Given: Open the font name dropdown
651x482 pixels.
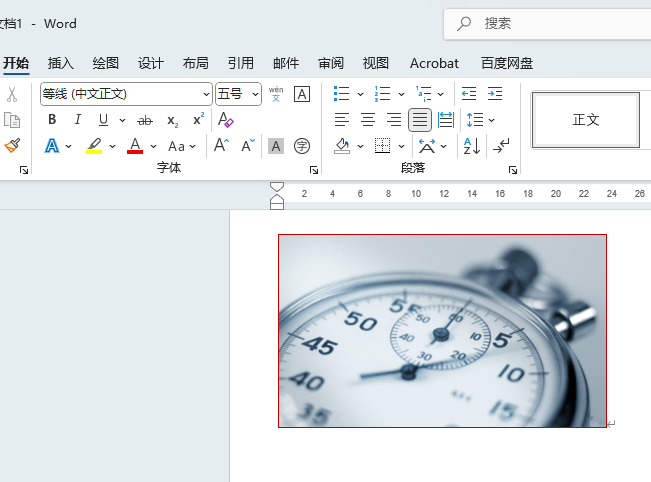Looking at the screenshot, I should [x=206, y=94].
